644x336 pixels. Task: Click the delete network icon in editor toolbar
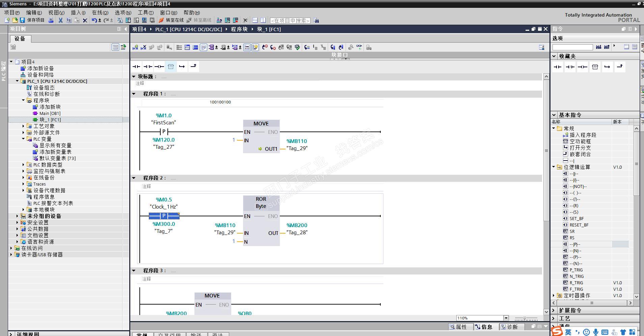coord(143,47)
